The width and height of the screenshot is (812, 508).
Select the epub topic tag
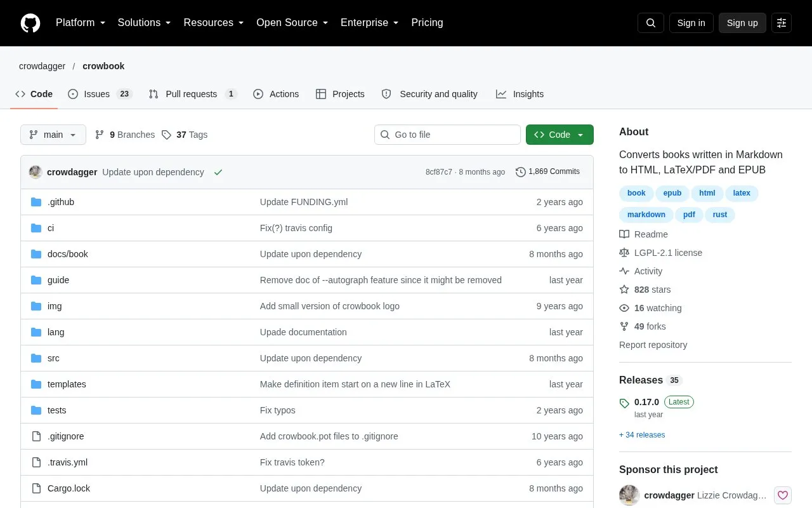pyautogui.click(x=672, y=193)
